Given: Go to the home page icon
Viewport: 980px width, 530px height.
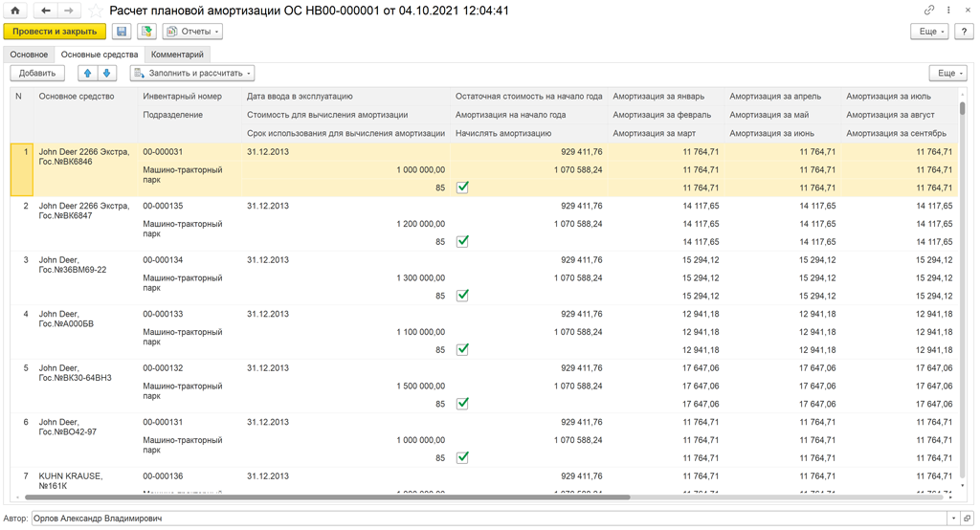Looking at the screenshot, I should 15,11.
